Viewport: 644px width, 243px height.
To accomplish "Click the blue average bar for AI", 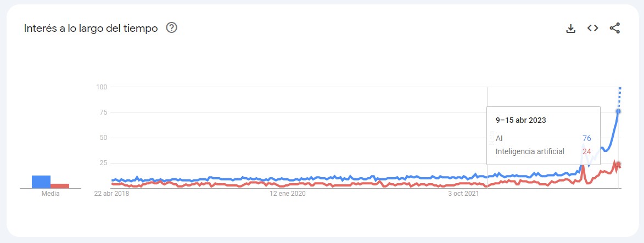I will click(41, 182).
